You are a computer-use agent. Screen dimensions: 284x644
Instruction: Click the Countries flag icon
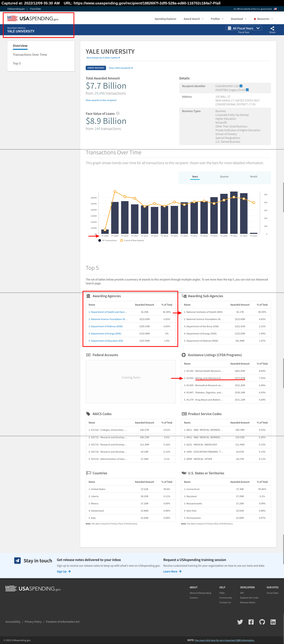pos(88,473)
